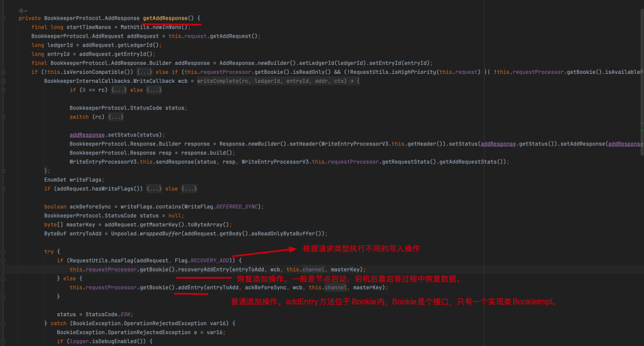644x346 pixels.
Task: Click 'hasFlag' in the RequestUtils condition
Action: click(122, 261)
